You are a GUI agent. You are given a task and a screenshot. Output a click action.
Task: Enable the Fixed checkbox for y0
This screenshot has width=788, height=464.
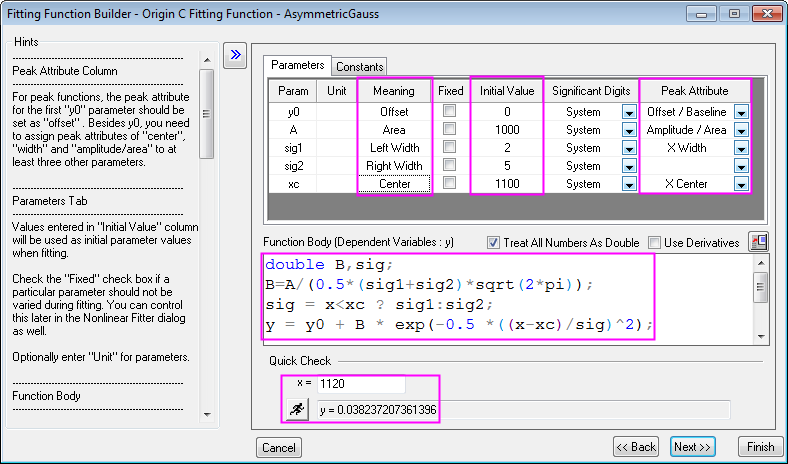(450, 112)
